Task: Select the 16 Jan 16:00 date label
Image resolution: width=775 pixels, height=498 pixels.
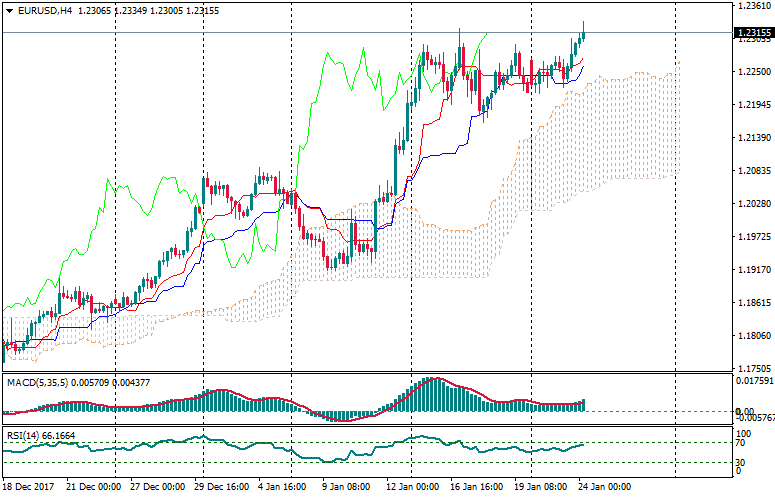Action: coord(477,487)
